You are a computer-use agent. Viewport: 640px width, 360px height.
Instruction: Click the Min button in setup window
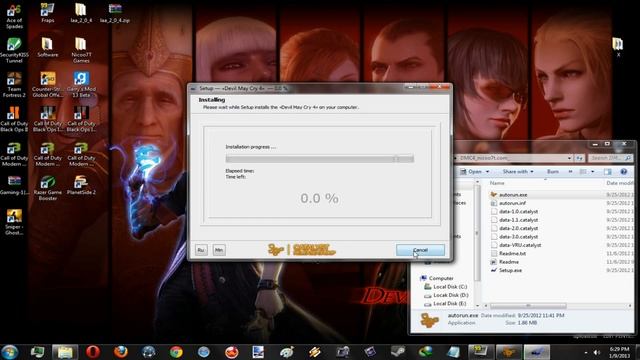coord(219,250)
